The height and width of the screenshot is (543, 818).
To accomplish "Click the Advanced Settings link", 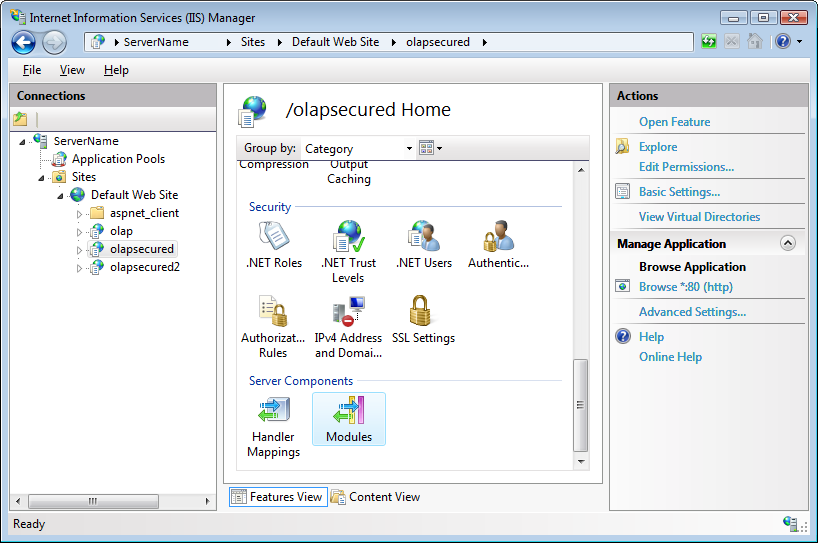I will (692, 312).
